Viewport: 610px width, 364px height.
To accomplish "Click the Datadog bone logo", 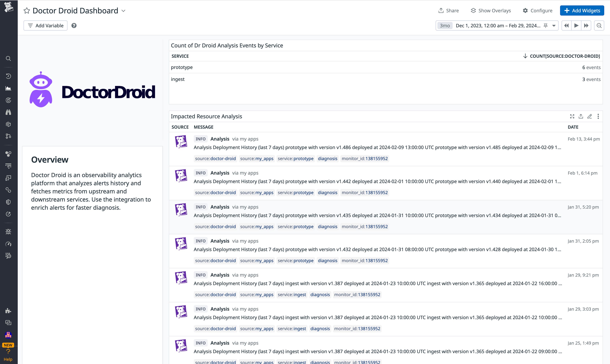I will point(9,7).
